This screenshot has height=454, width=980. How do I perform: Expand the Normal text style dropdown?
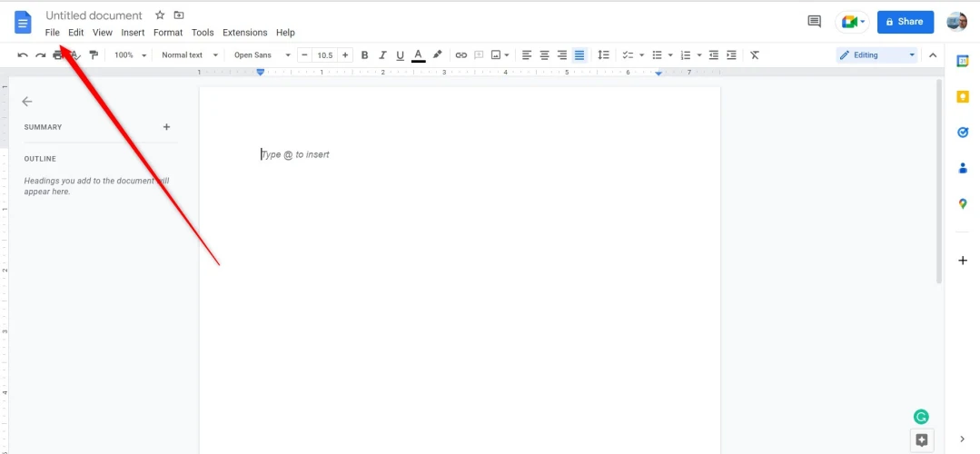click(x=190, y=55)
